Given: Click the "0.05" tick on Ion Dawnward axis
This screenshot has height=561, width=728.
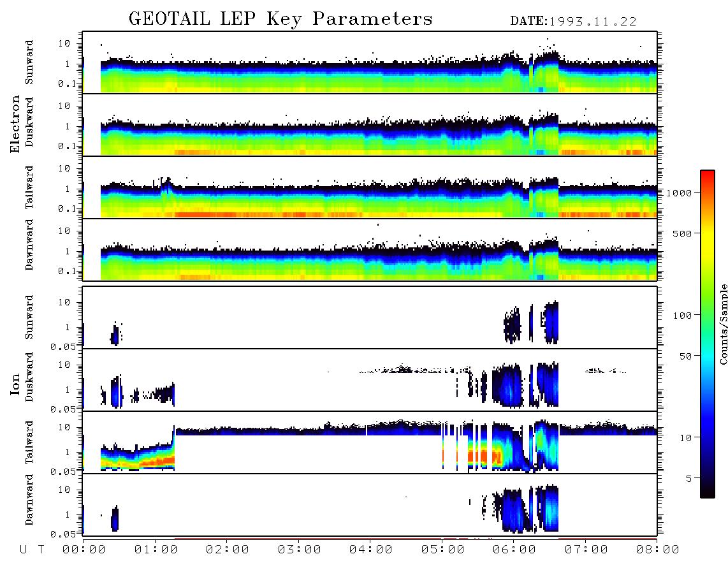Looking at the screenshot, I should coord(63,534).
